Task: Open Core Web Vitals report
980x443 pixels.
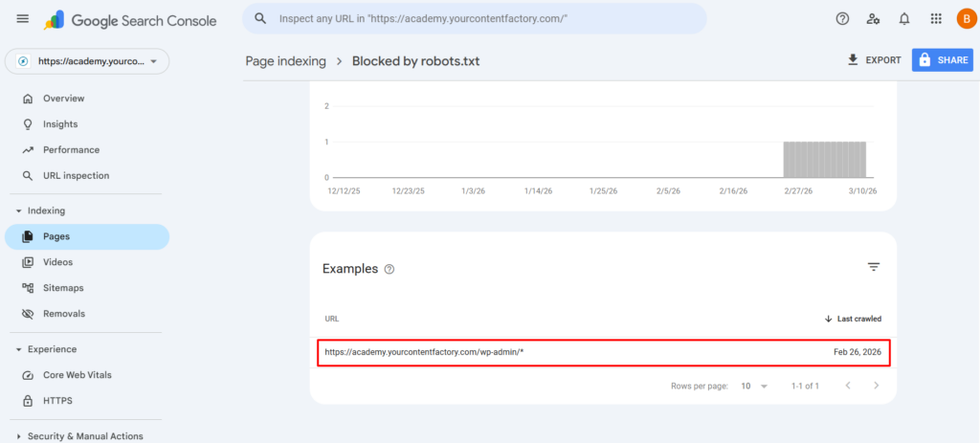Action: click(77, 375)
